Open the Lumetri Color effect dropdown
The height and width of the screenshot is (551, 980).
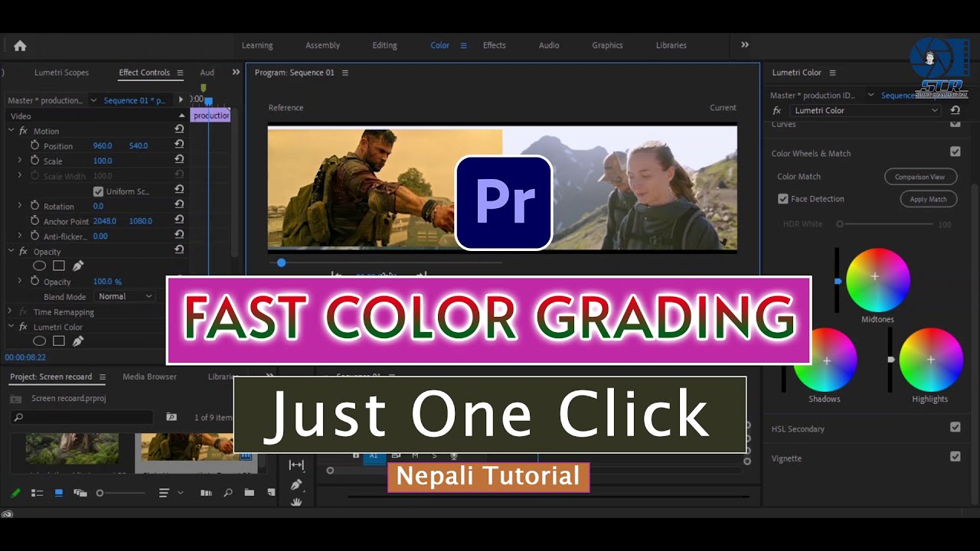point(866,110)
